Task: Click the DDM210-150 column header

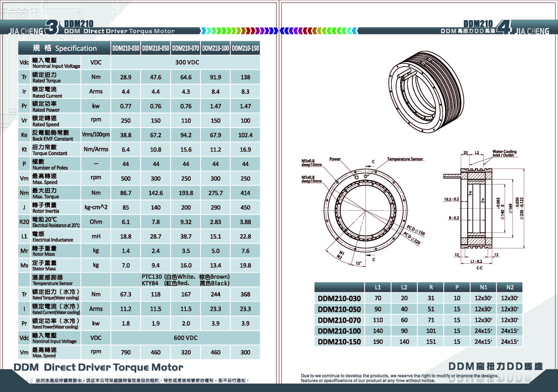Action: coord(245,48)
